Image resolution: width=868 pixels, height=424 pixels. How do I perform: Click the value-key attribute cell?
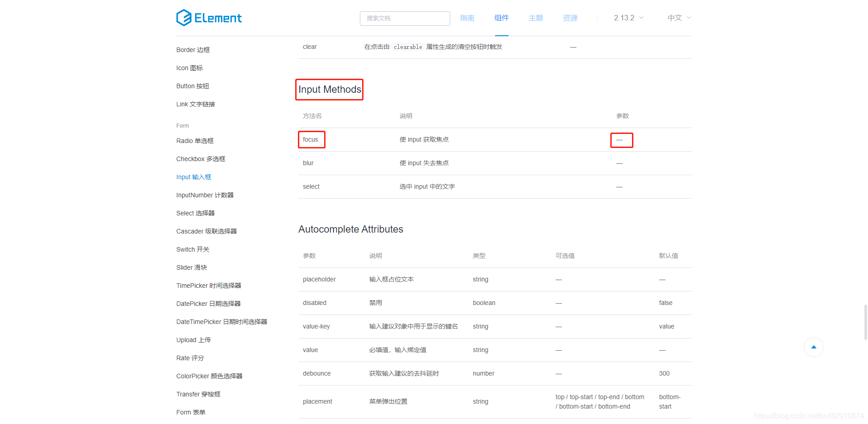(316, 326)
